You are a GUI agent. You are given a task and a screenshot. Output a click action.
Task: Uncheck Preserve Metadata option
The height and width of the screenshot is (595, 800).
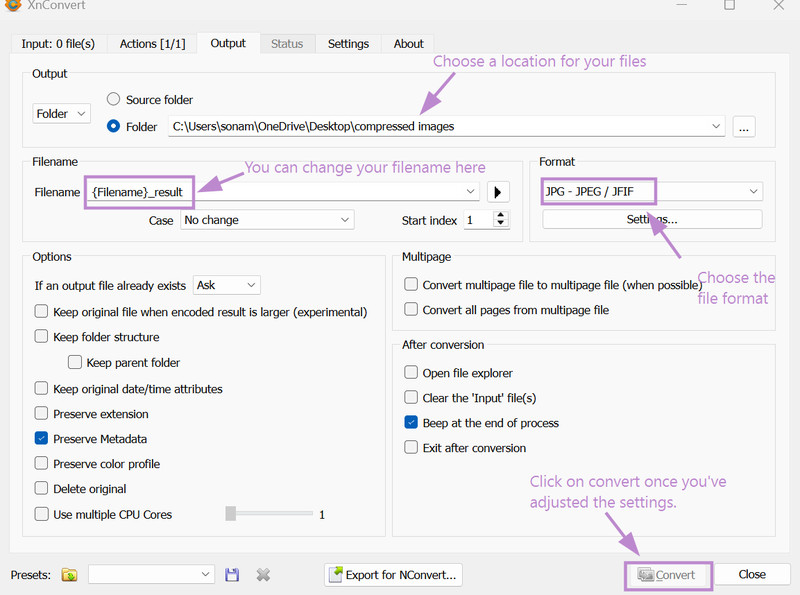tap(41, 438)
